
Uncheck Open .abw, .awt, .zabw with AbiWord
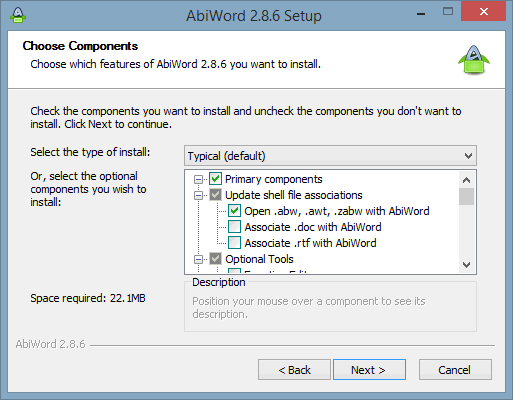point(234,211)
